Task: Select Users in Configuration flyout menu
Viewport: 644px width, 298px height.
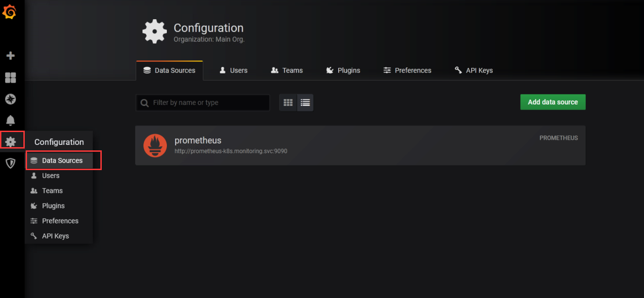Action: (x=59, y=176)
